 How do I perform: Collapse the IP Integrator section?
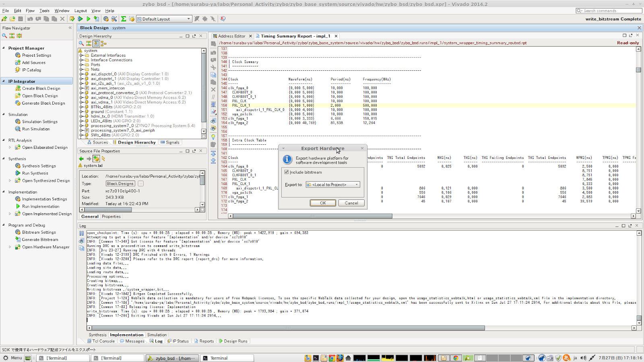coord(4,81)
